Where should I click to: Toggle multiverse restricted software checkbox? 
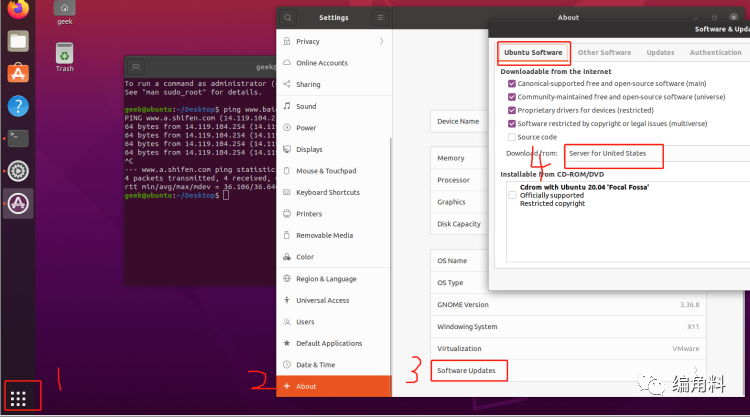pos(512,124)
